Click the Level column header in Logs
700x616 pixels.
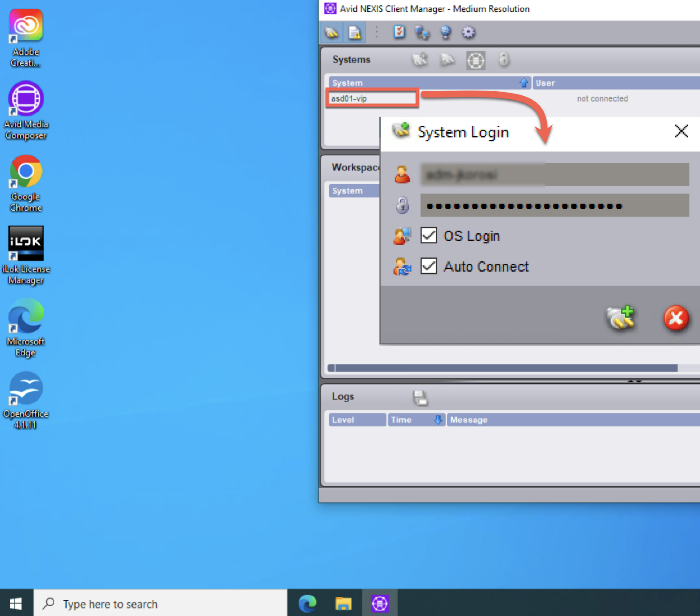click(357, 419)
